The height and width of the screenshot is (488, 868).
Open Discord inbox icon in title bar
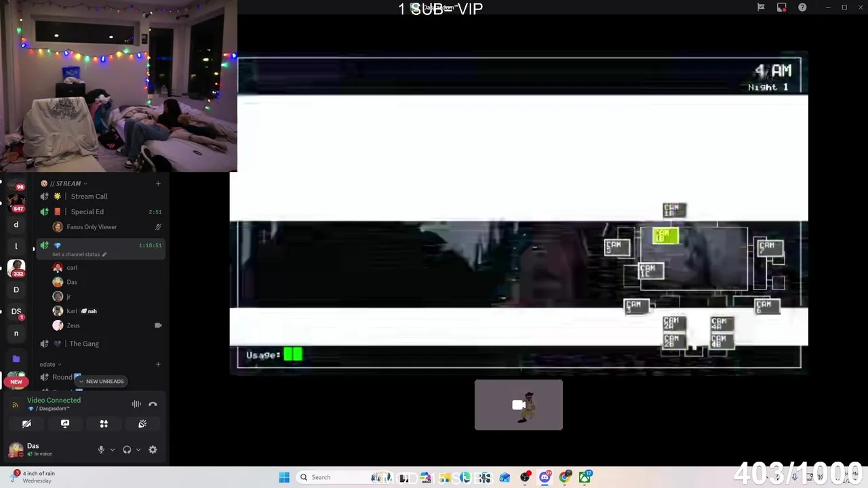click(781, 7)
